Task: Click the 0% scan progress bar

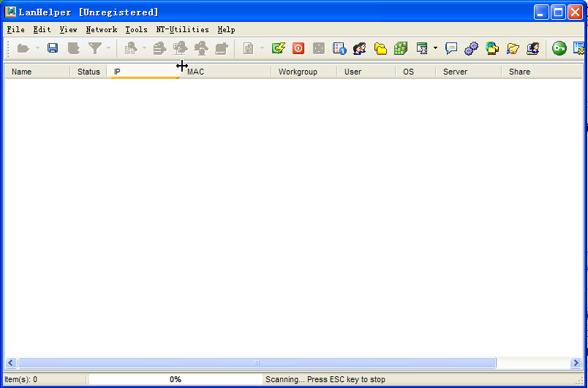Action: (x=176, y=379)
